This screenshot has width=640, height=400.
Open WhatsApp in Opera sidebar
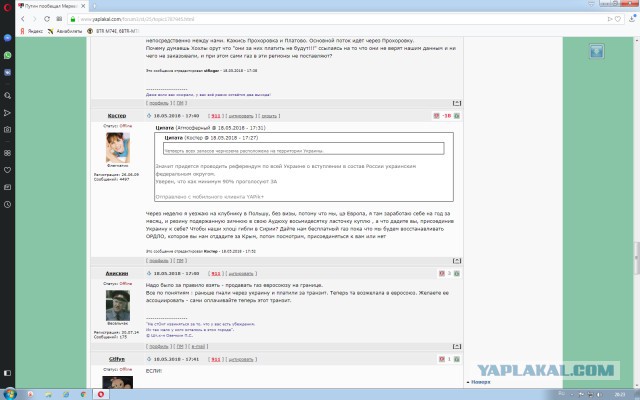[x=7, y=56]
